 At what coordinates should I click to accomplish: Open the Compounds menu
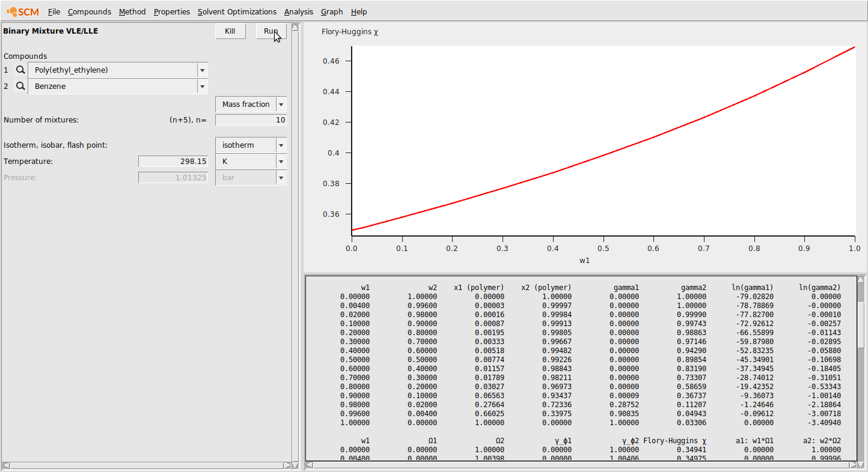90,11
